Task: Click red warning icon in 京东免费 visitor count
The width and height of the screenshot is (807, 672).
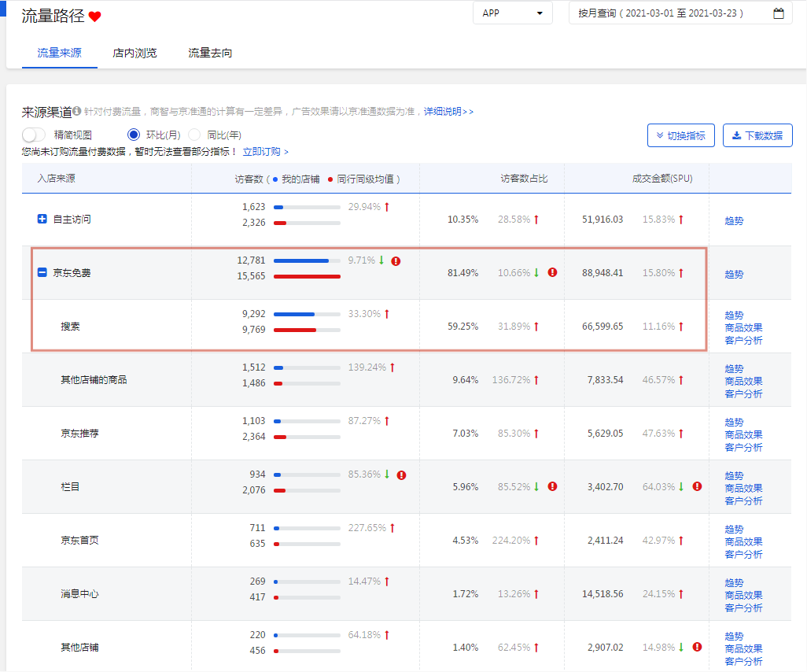Action: coord(396,261)
